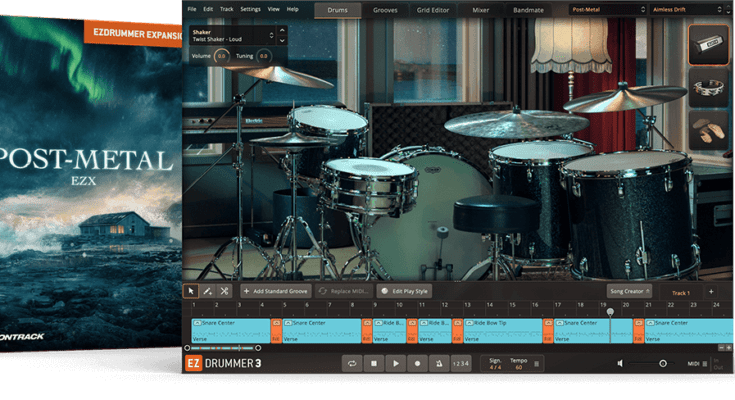Screen dimensions: 735x400
Task: Toggle the metronome click
Action: tap(440, 364)
